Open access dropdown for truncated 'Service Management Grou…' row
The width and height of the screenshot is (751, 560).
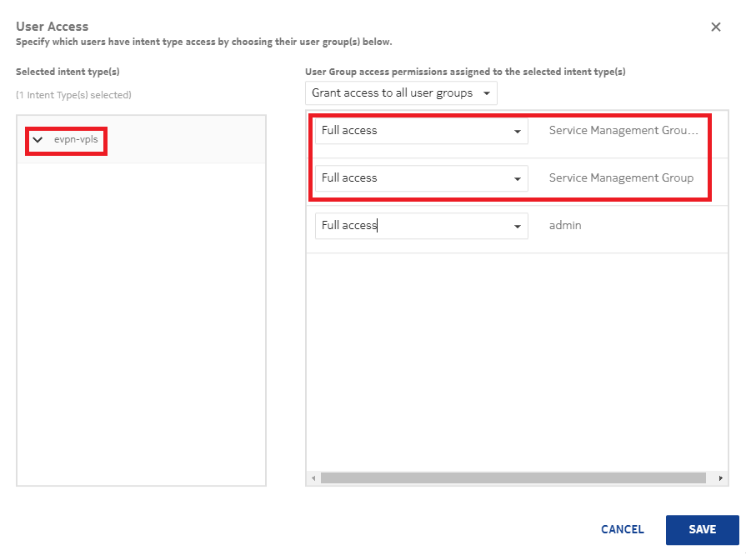[421, 131]
